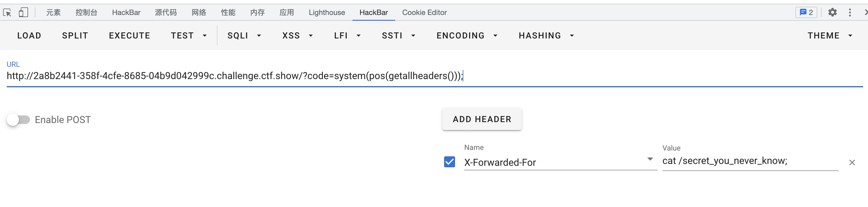Open the header Name dropdown arrow
The width and height of the screenshot is (868, 207).
(650, 159)
